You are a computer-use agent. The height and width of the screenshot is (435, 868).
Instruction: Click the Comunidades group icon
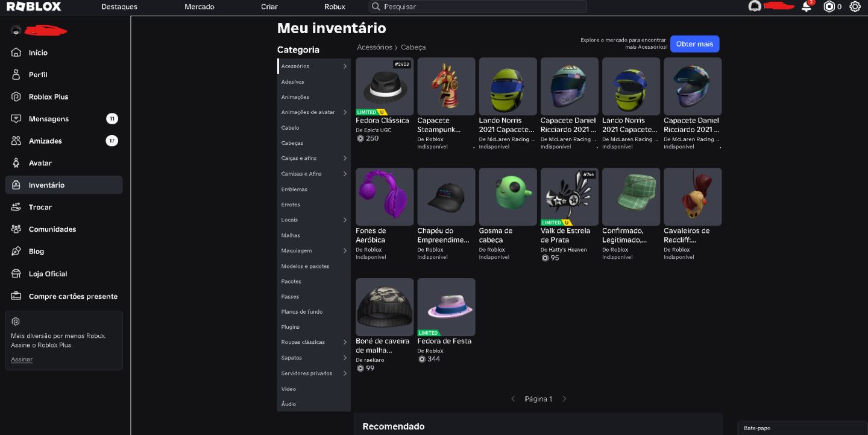pyautogui.click(x=16, y=229)
